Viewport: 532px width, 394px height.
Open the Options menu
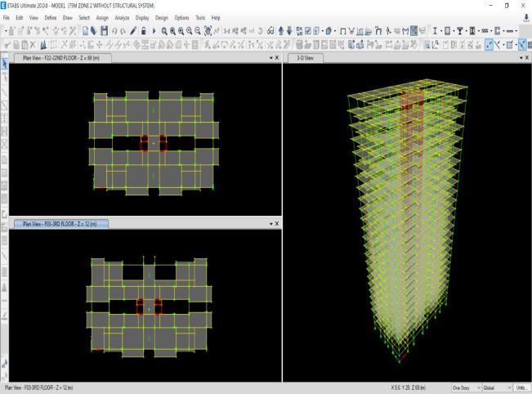[x=182, y=18]
